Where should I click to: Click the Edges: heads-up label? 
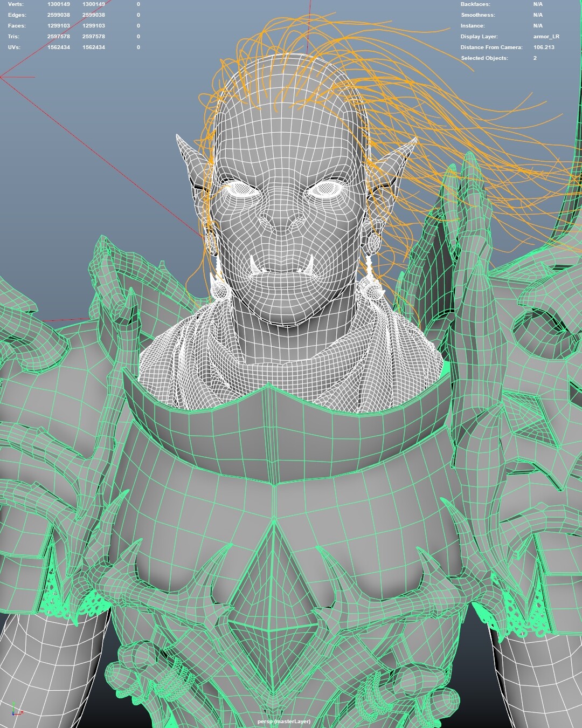tap(17, 15)
